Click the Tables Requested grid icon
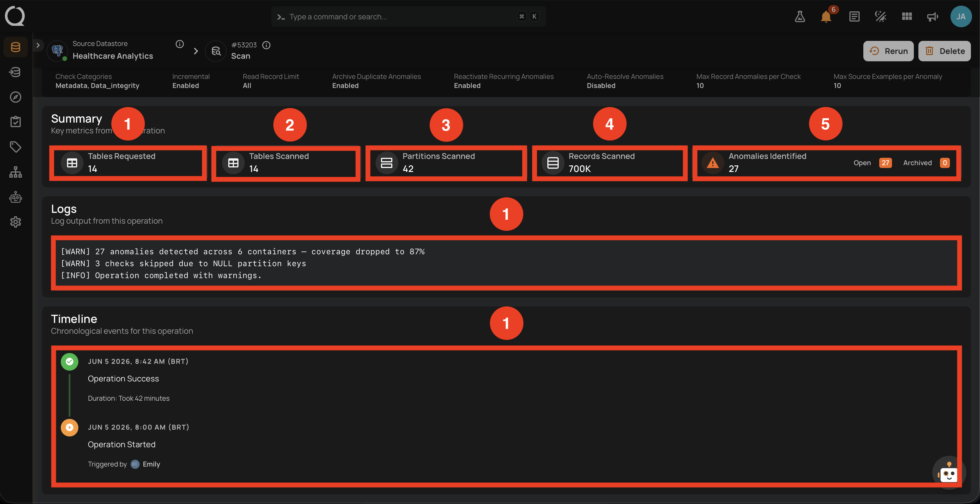980x504 pixels. point(72,163)
